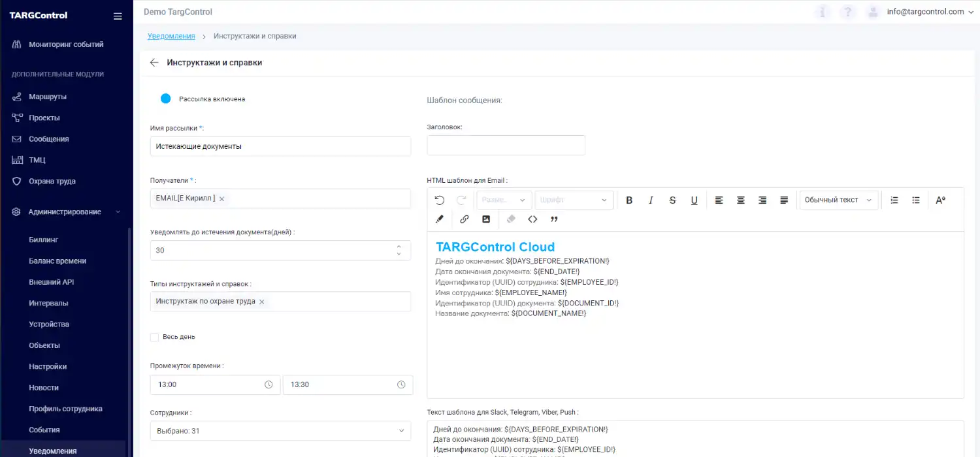The width and height of the screenshot is (980, 457).
Task: Apply bold formatting in the editor
Action: [629, 200]
